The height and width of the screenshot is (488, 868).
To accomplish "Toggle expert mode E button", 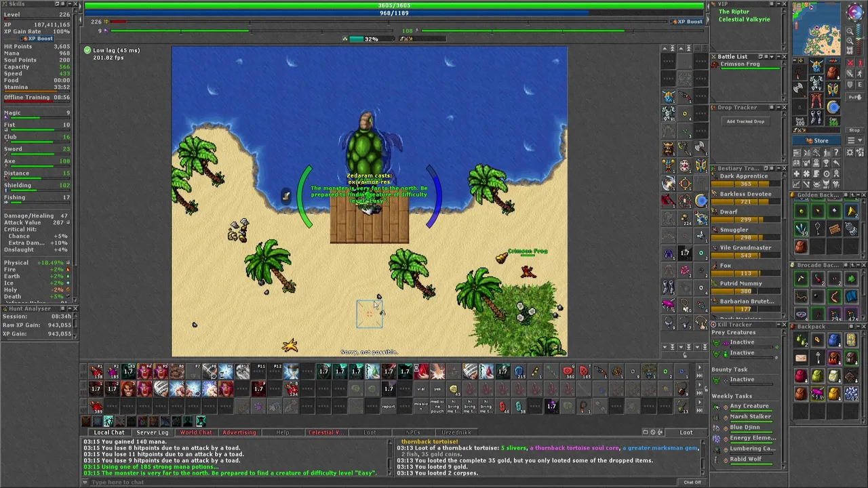I will (860, 85).
